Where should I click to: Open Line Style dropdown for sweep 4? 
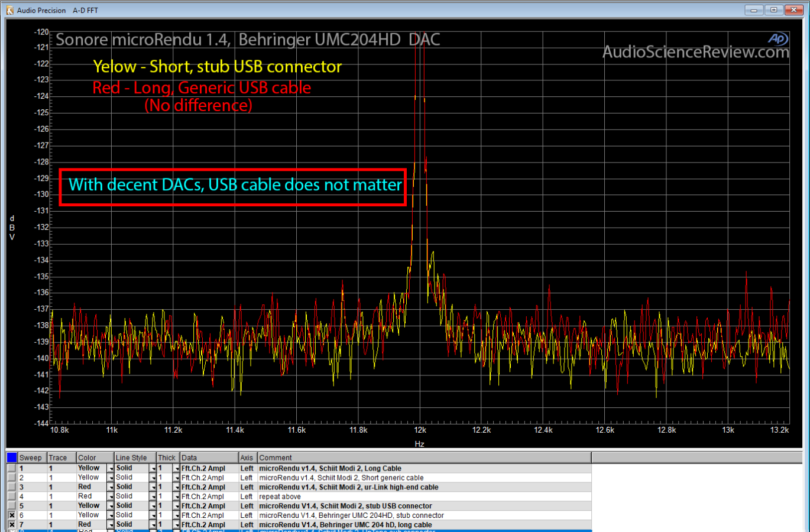point(153,497)
